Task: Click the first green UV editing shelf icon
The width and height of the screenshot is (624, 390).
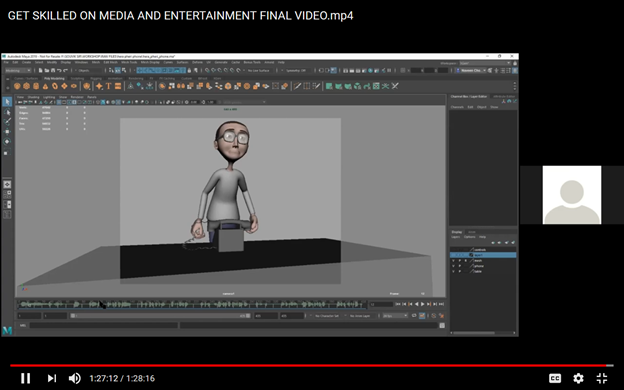Action: click(x=329, y=86)
